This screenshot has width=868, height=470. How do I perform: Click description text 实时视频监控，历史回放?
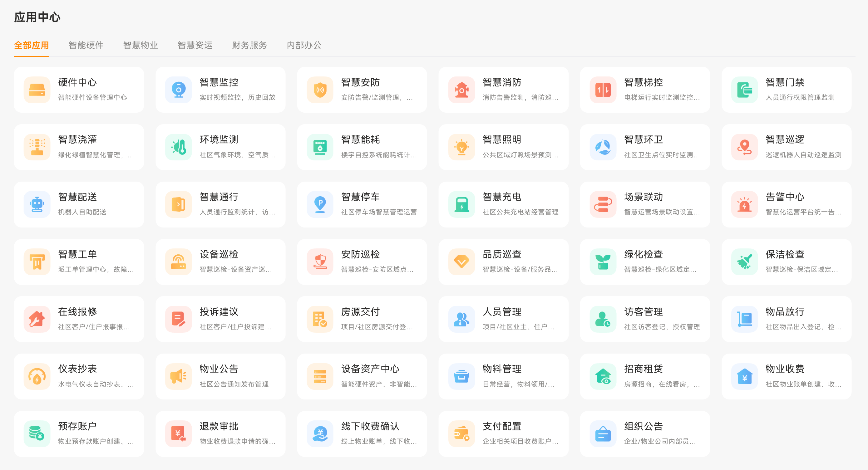click(x=238, y=97)
